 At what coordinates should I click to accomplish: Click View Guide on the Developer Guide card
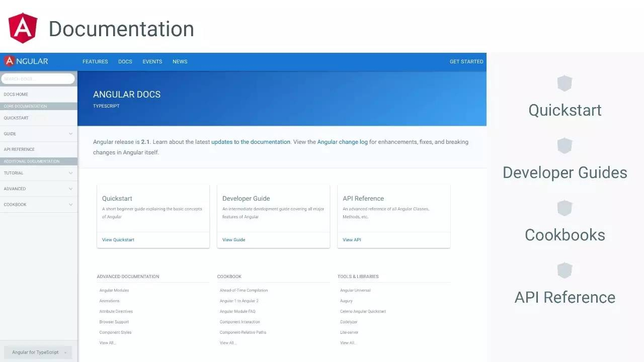pyautogui.click(x=234, y=240)
